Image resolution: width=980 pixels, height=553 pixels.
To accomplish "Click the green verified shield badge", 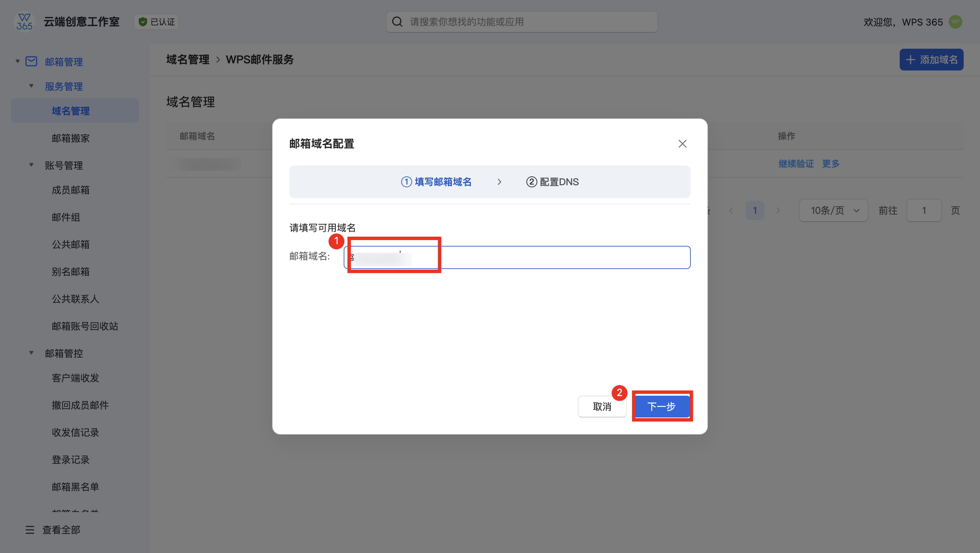I will pyautogui.click(x=143, y=22).
